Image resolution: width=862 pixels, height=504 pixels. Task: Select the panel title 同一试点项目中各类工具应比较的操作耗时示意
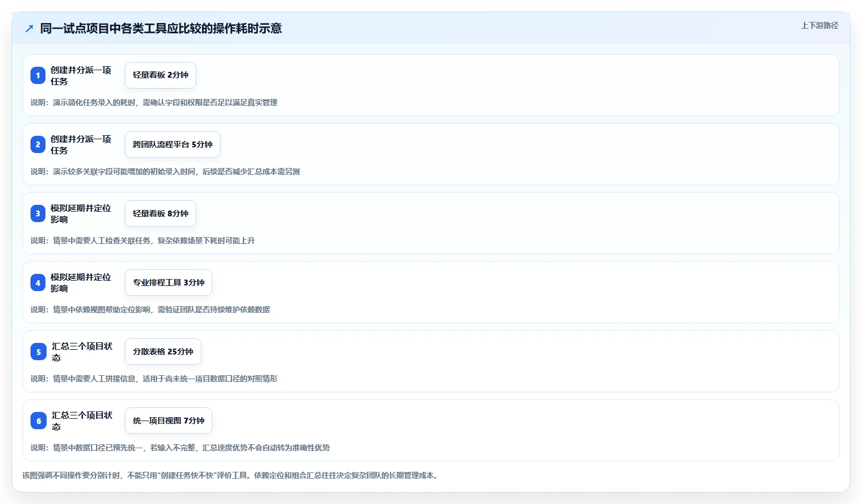(x=161, y=28)
